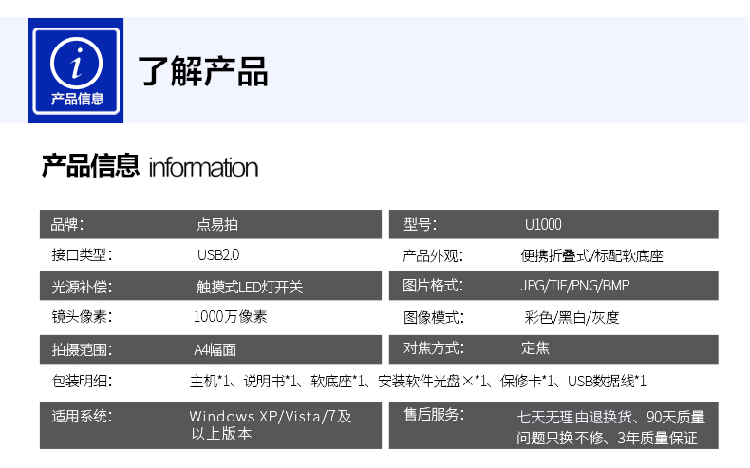750x468 pixels.
Task: Click the 镜头像素 1000万像素 row
Action: pyautogui.click(x=211, y=317)
